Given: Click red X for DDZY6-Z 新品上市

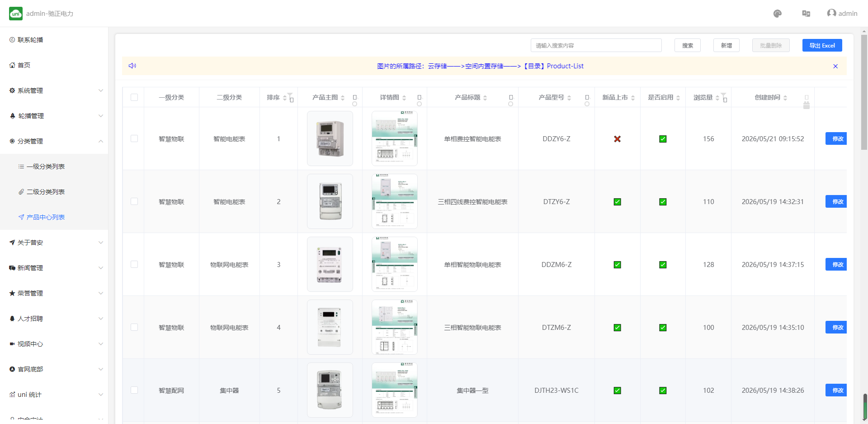Looking at the screenshot, I should coord(617,139).
